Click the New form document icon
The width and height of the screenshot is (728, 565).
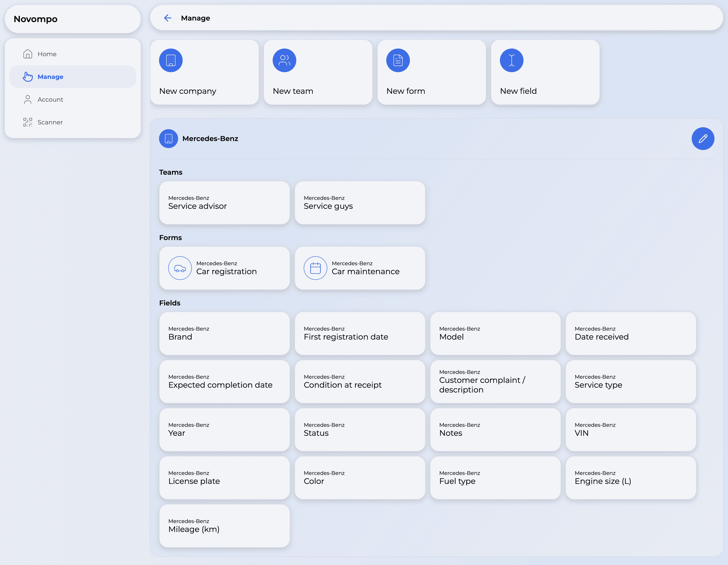pos(398,60)
